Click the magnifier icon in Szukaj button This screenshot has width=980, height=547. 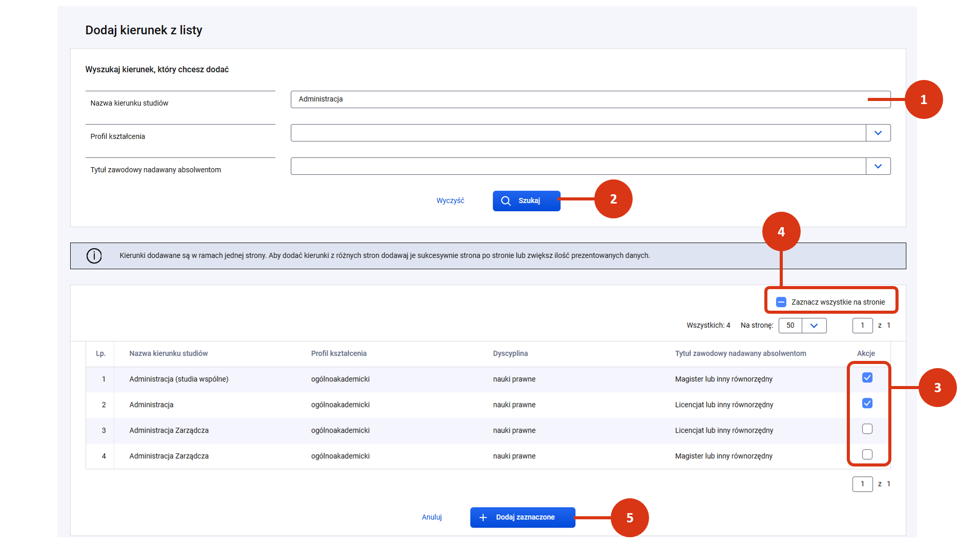coord(506,201)
